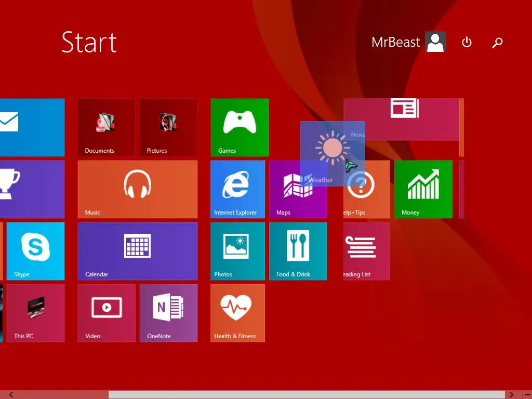Image resolution: width=532 pixels, height=399 pixels.
Task: Click the scrollbar left arrow
Action: [x=11, y=395]
